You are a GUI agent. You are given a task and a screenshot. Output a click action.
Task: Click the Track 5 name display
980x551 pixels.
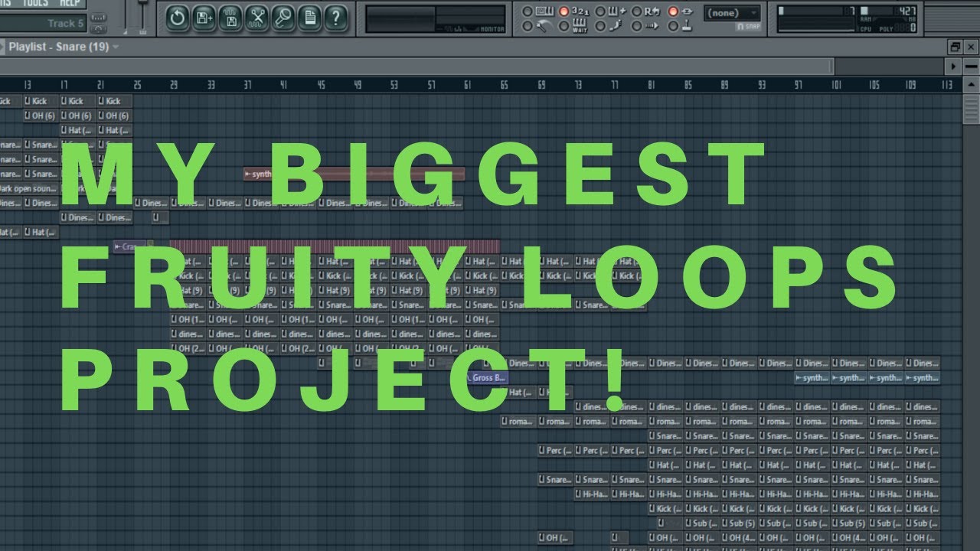coord(44,24)
